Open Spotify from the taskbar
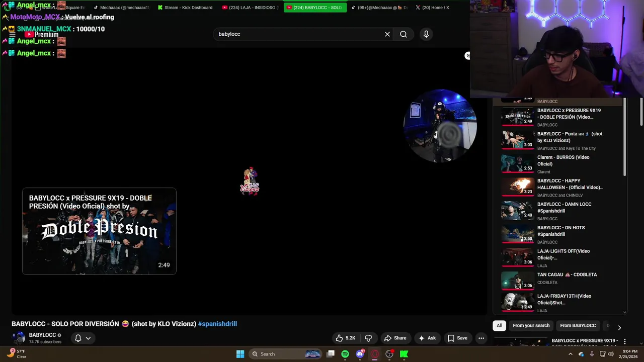Viewport: 644px width, 362px height. click(345, 354)
